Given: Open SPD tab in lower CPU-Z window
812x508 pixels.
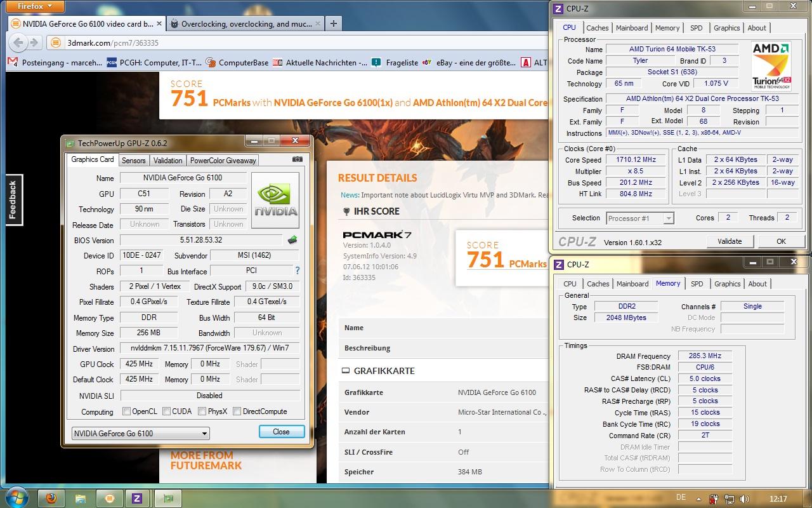Looking at the screenshot, I should pos(697,284).
